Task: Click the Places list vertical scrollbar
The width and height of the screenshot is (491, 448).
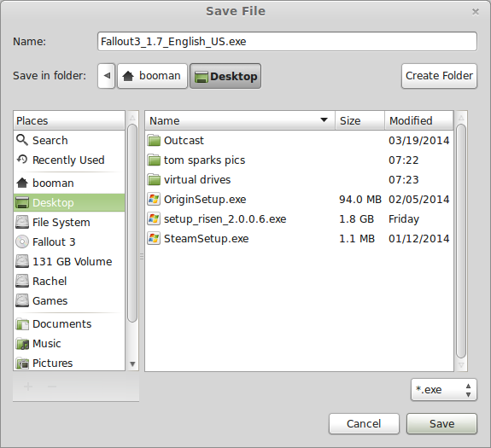Action: 132,223
